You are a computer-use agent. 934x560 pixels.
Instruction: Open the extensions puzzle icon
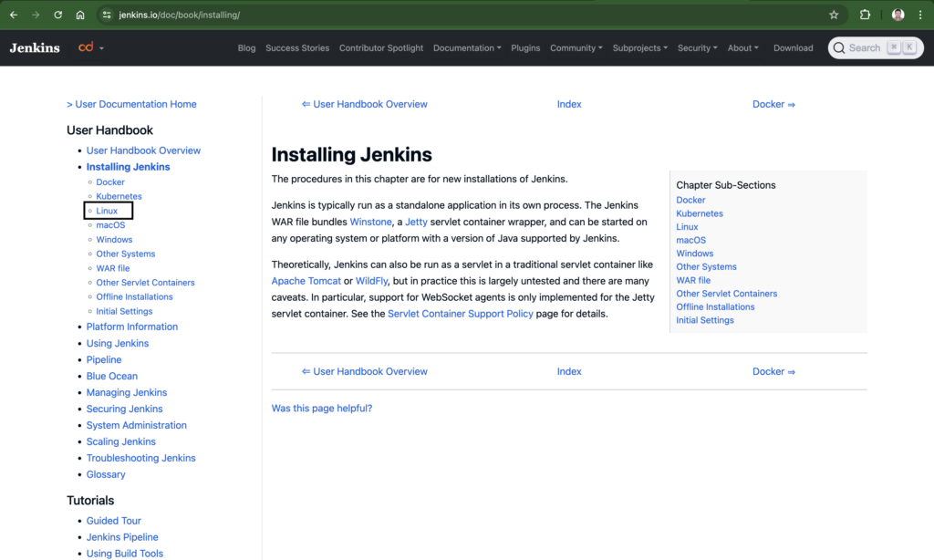click(865, 15)
